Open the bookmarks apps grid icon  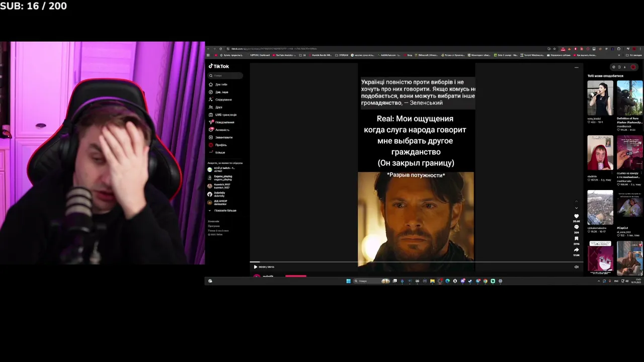click(x=208, y=55)
